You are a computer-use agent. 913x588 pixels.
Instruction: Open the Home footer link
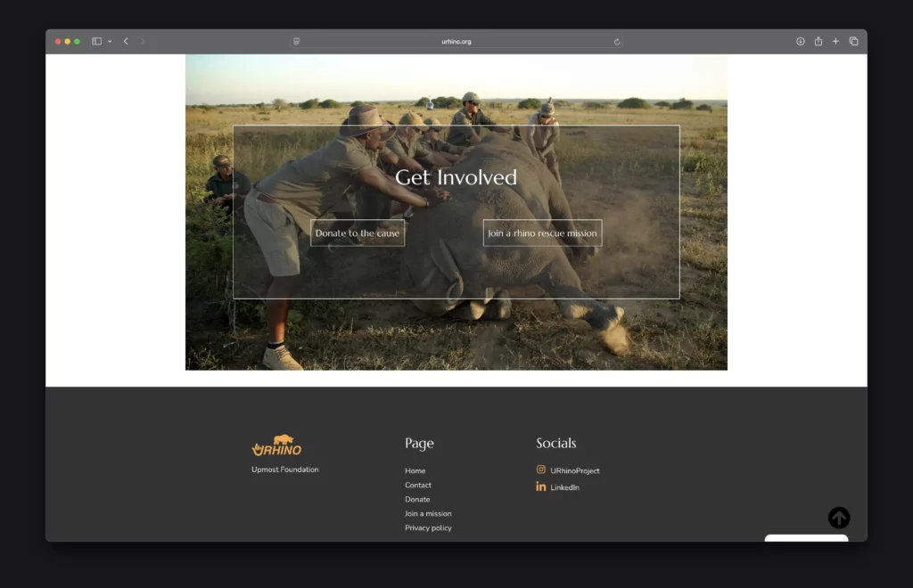[x=415, y=471]
